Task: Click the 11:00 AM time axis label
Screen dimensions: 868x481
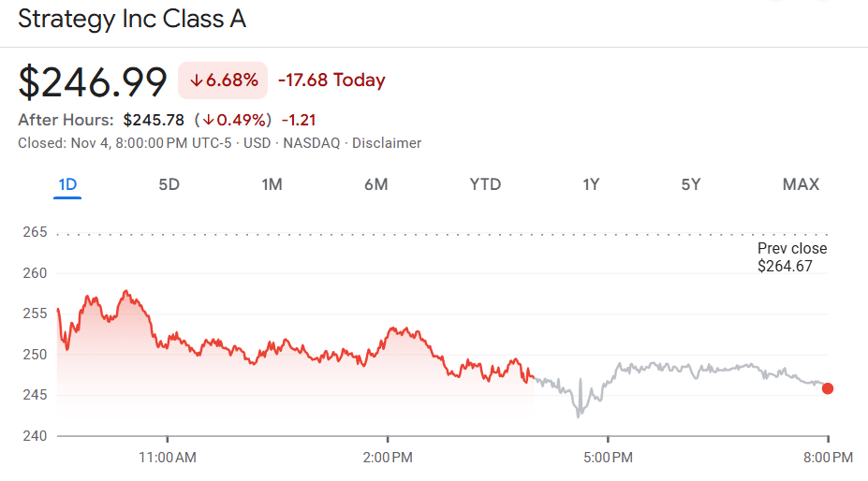Action: click(168, 458)
